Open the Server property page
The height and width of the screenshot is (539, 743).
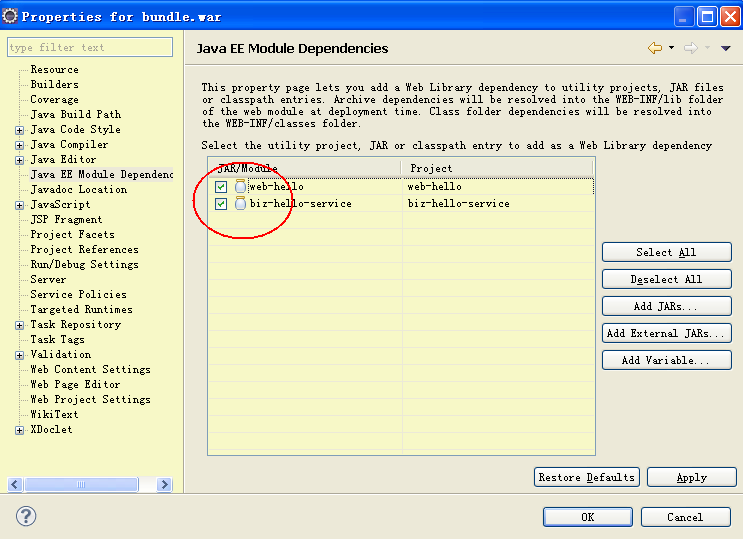[48, 280]
